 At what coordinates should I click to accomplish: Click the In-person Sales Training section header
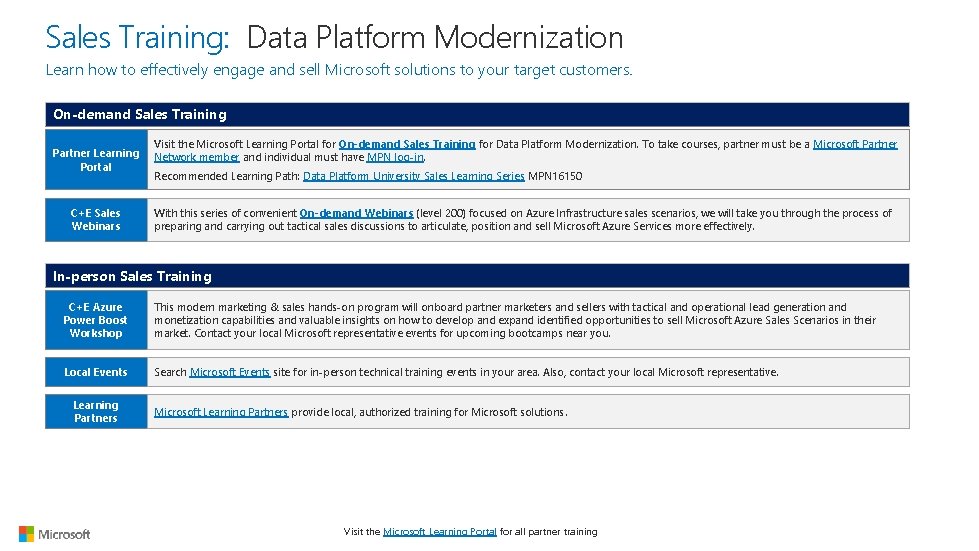(132, 276)
